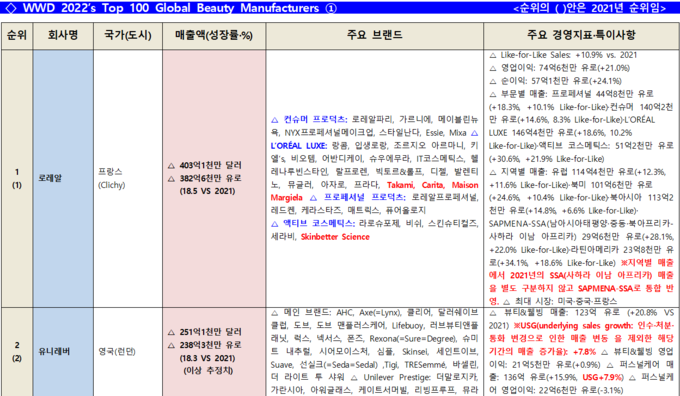Screen dimensions: 680x396
Task: Click the red Skinbetter Science brand text
Action: click(x=335, y=237)
